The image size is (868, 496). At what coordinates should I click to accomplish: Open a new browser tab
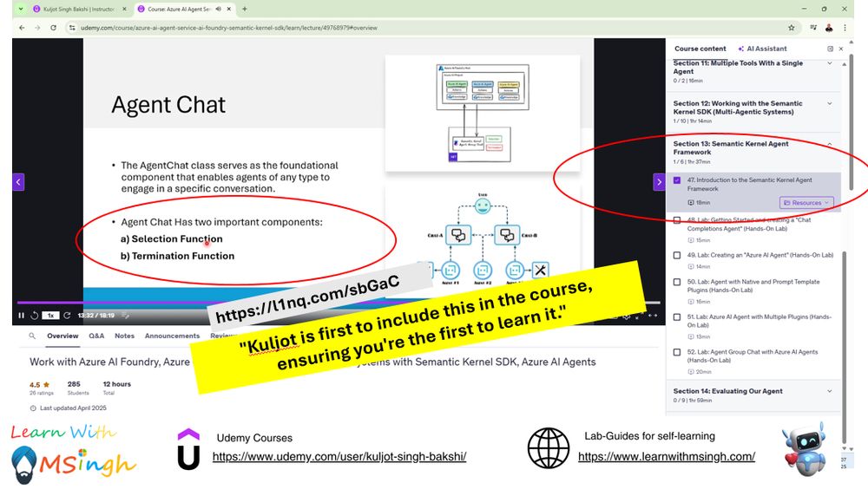point(245,9)
